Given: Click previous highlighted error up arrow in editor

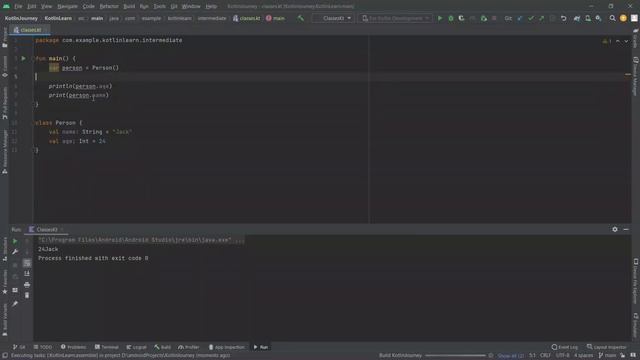Looking at the screenshot, I should click(x=618, y=41).
